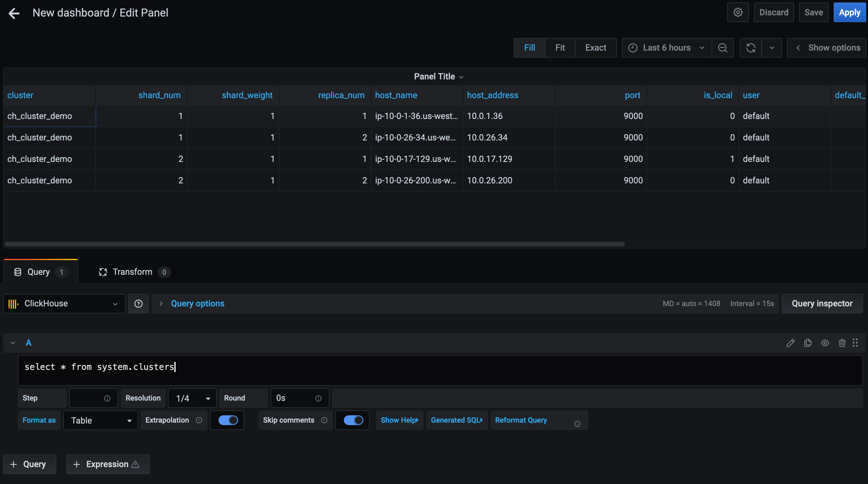Viewport: 868px width, 484px height.
Task: Select the Fit view mode
Action: pyautogui.click(x=560, y=48)
